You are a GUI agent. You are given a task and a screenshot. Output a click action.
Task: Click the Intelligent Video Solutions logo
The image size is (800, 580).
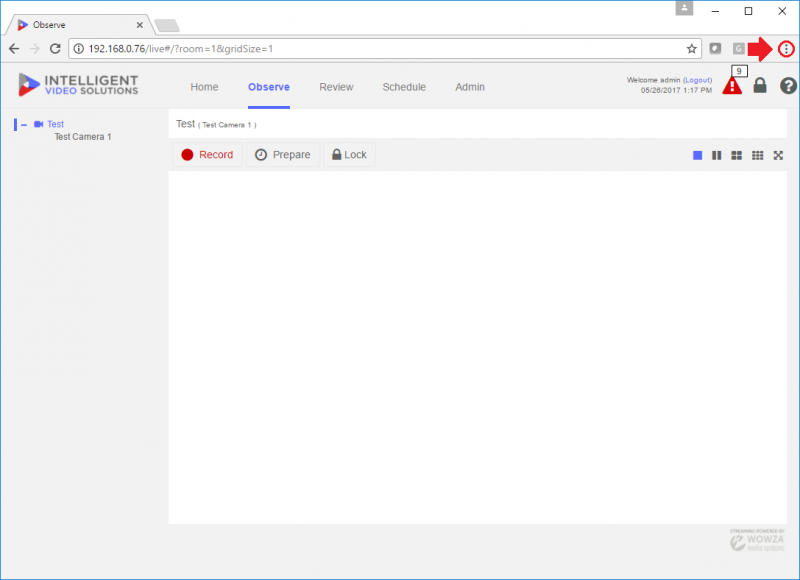(78, 85)
